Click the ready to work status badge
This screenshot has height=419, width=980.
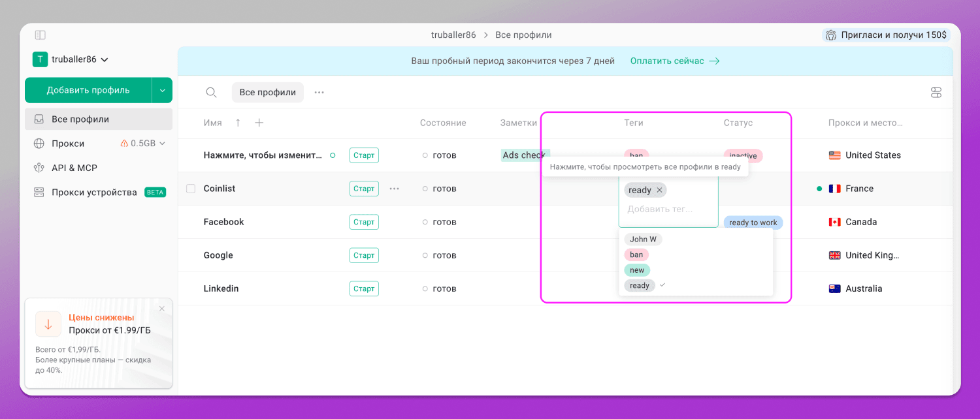753,223
